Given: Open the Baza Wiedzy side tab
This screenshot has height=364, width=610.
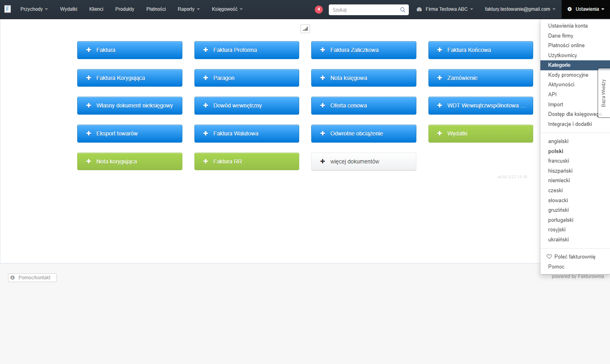Looking at the screenshot, I should 604,93.
